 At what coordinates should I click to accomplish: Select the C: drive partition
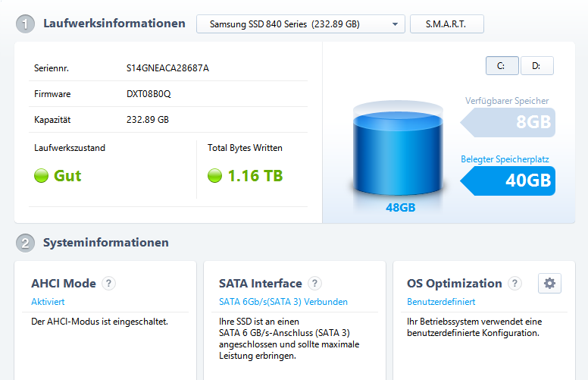(x=502, y=66)
